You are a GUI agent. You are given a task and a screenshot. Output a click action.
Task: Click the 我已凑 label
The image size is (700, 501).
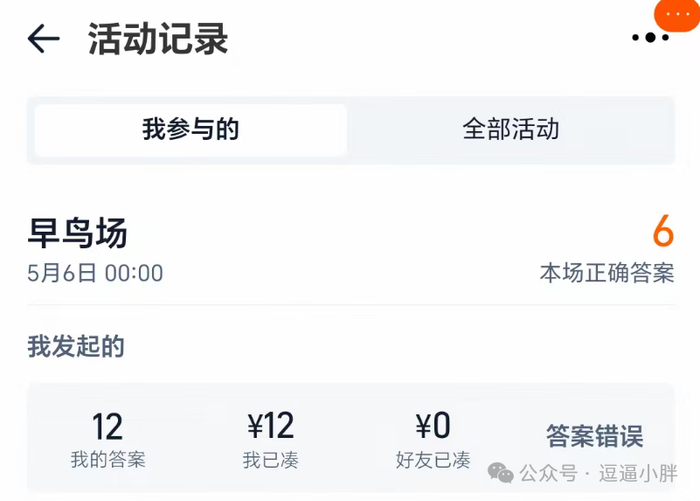click(271, 460)
